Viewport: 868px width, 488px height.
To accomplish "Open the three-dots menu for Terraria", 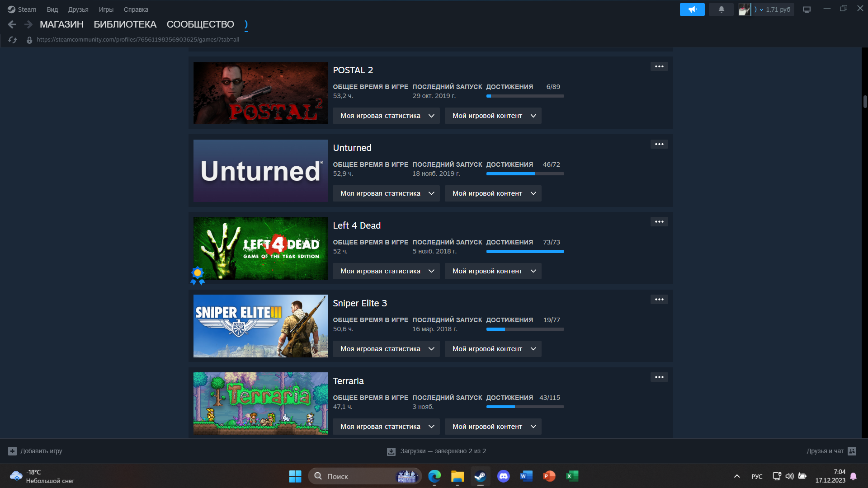I will pyautogui.click(x=659, y=377).
